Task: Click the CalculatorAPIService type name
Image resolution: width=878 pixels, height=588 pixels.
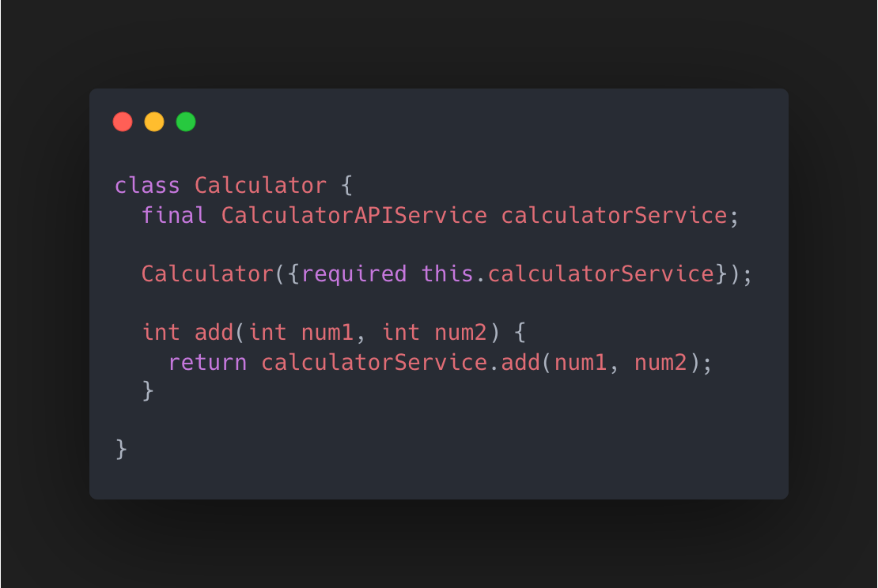Action: [354, 215]
